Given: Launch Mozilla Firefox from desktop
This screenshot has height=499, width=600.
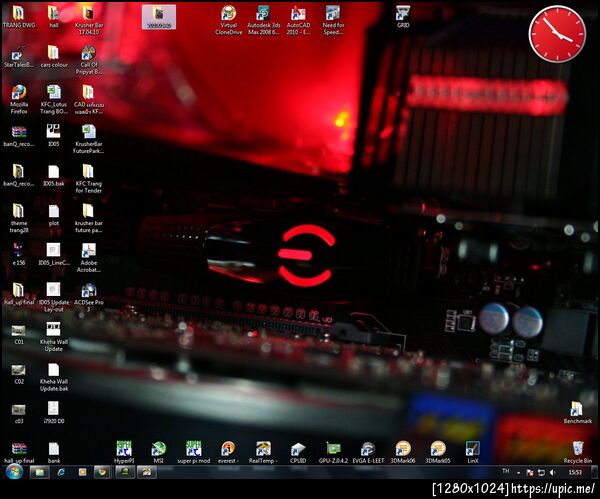Looking at the screenshot, I should [18, 100].
